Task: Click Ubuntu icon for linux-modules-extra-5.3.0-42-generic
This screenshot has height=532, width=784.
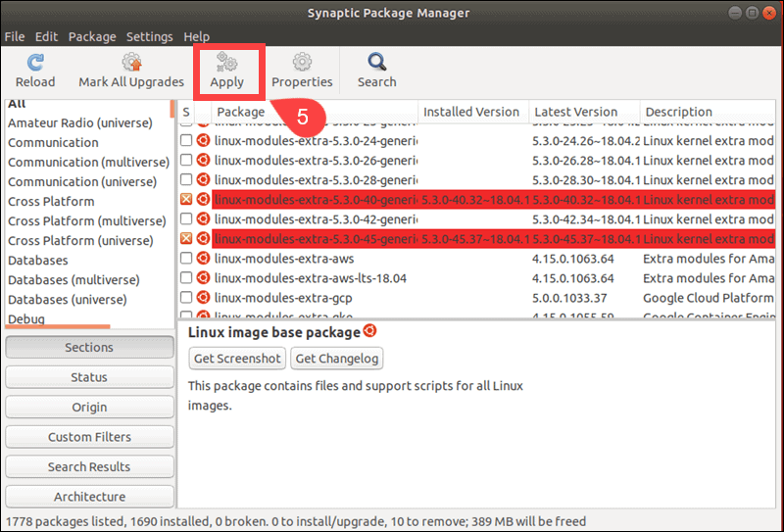Action: pos(203,219)
